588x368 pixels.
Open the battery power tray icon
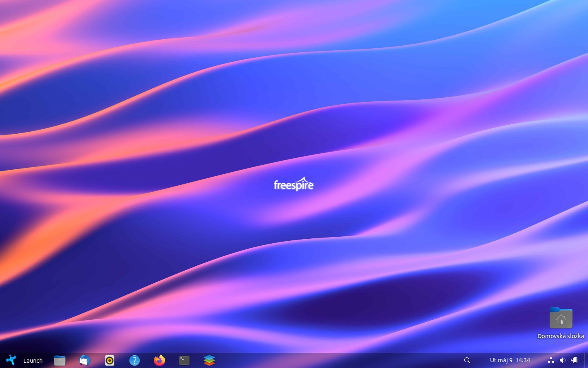point(574,360)
